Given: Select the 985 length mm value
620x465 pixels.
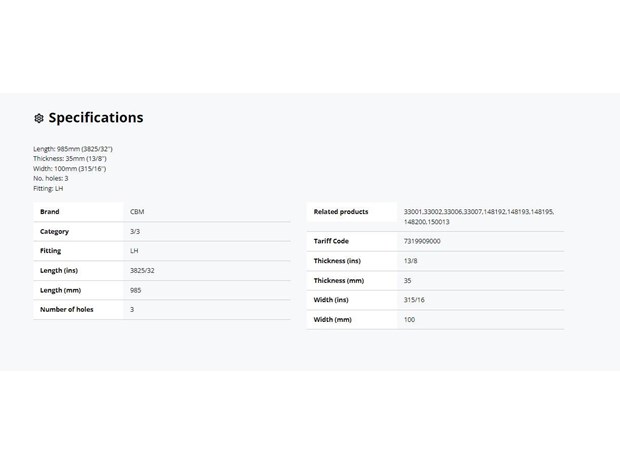Looking at the screenshot, I should tap(136, 290).
